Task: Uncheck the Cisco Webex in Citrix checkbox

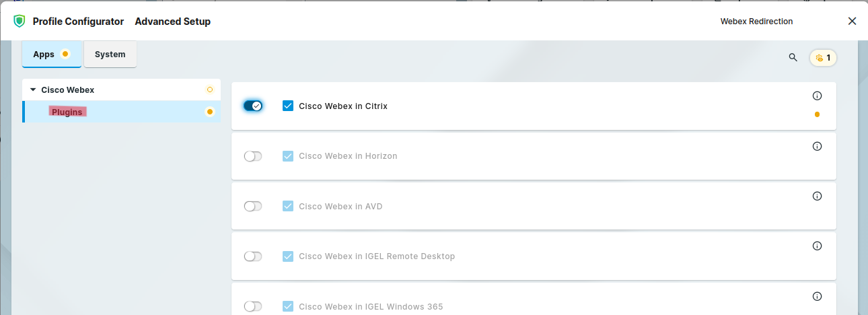Action: click(288, 106)
